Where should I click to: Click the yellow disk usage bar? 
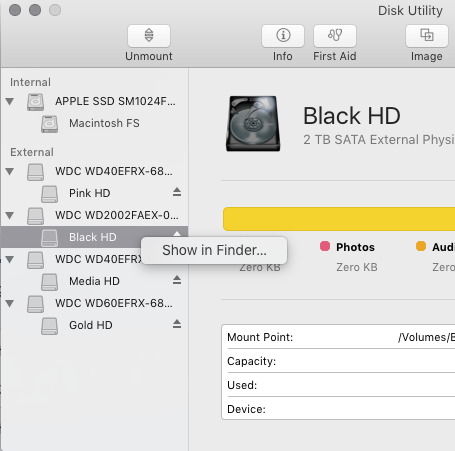(x=339, y=219)
